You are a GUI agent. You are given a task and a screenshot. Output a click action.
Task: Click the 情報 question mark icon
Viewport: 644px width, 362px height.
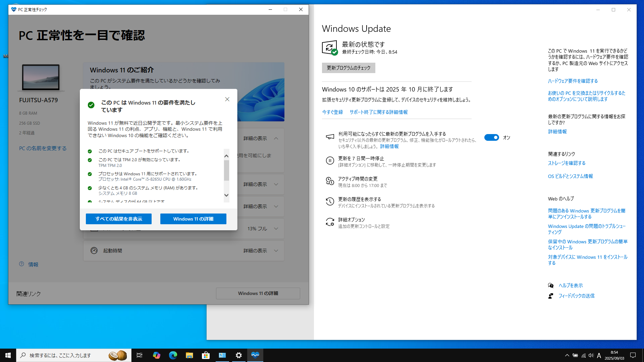pos(21,264)
